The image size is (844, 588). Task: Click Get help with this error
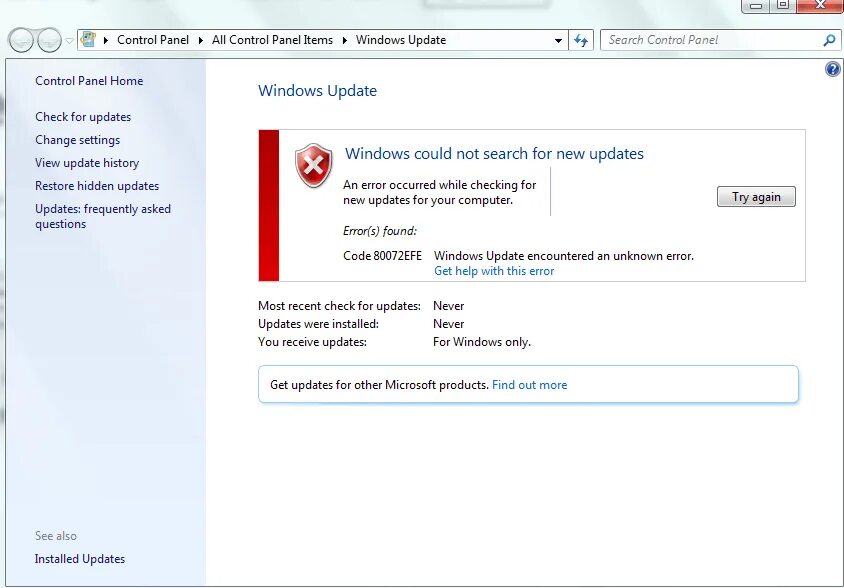coord(494,271)
